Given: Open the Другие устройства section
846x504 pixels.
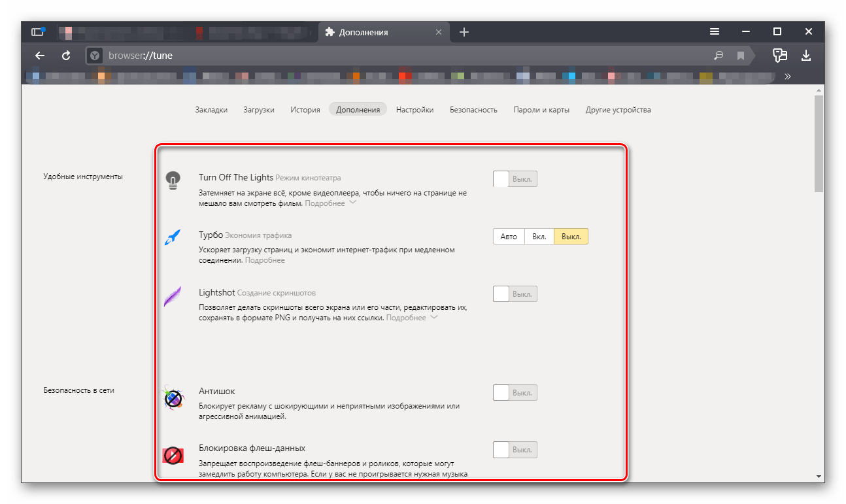Looking at the screenshot, I should [x=618, y=110].
